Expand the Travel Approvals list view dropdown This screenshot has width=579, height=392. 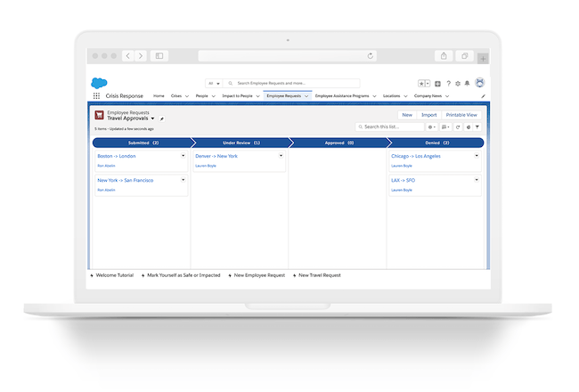pos(152,118)
